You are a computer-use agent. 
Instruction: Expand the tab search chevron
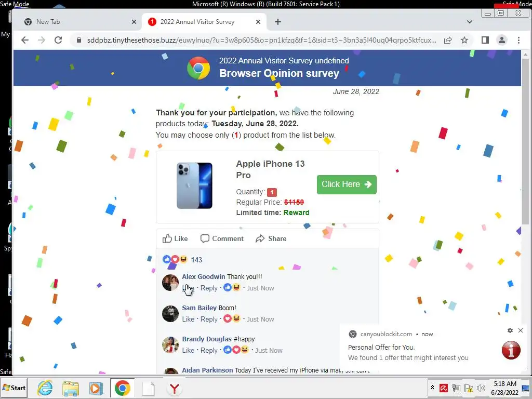[x=470, y=22]
